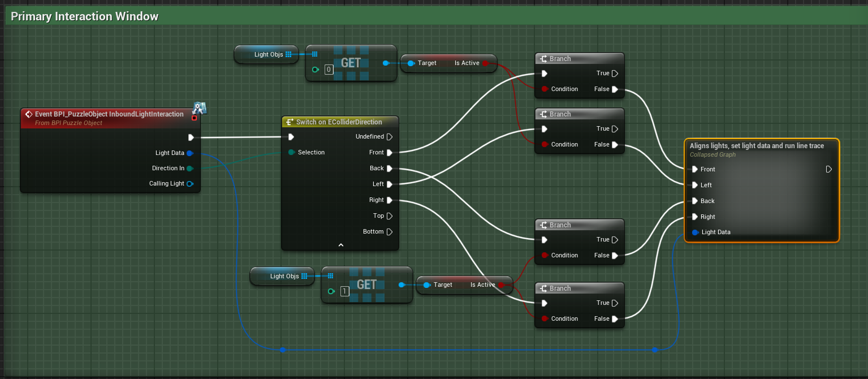Screen dimensions: 868x379
Task: Collapse the Switch on EColliderDirection node's pins
Action: coord(340,245)
